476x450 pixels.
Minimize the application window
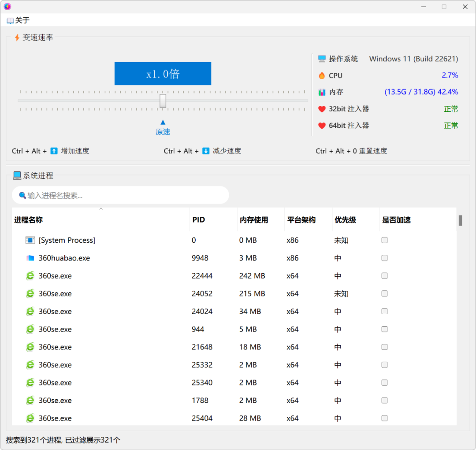424,6
